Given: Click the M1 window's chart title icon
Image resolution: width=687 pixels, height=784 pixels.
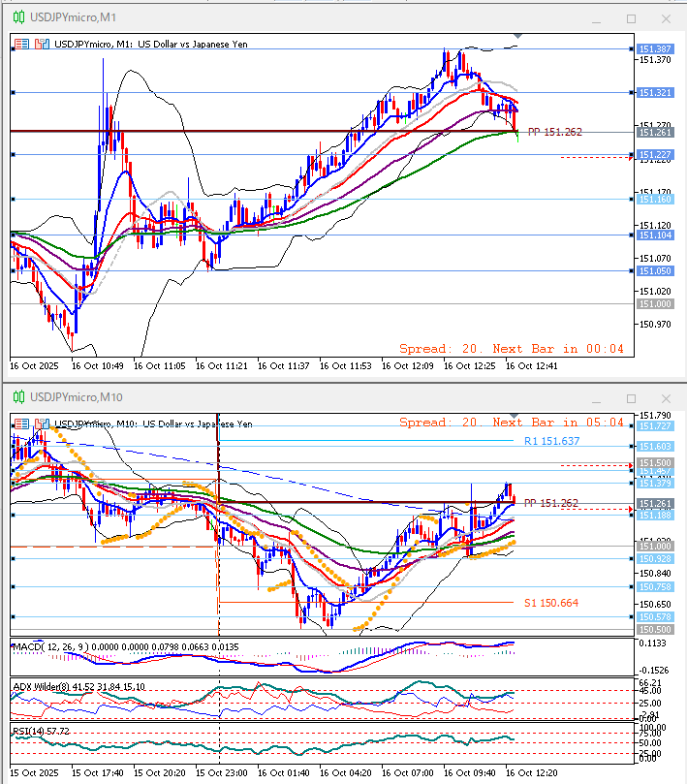Looking at the screenshot, I should click(16, 18).
